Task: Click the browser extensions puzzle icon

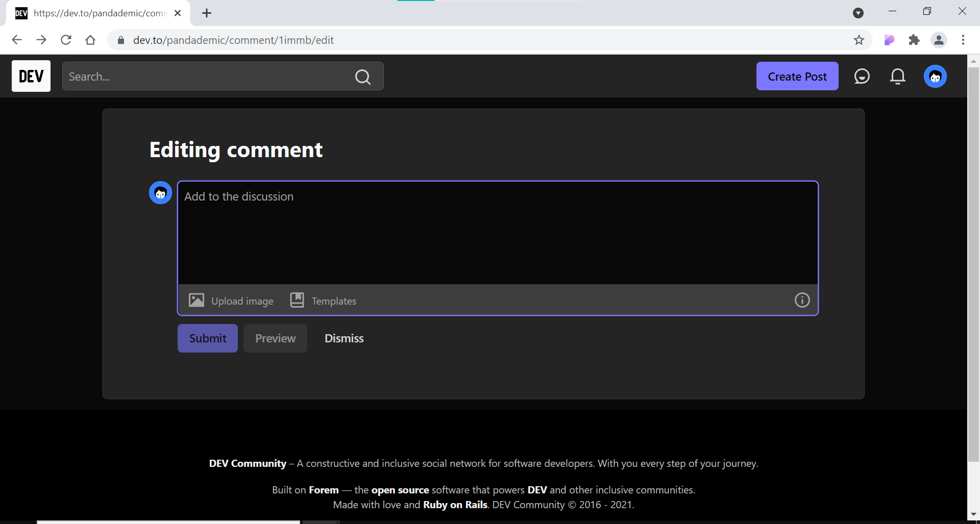Action: point(914,40)
